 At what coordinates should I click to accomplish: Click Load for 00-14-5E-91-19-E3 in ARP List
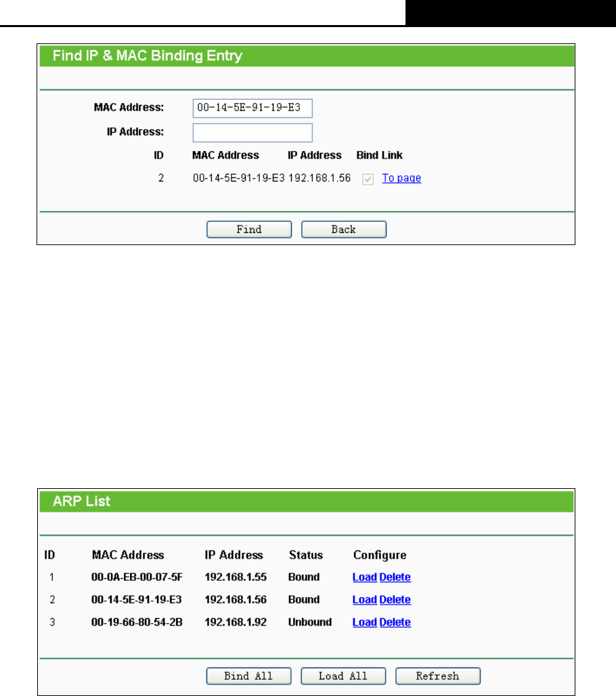pos(365,600)
